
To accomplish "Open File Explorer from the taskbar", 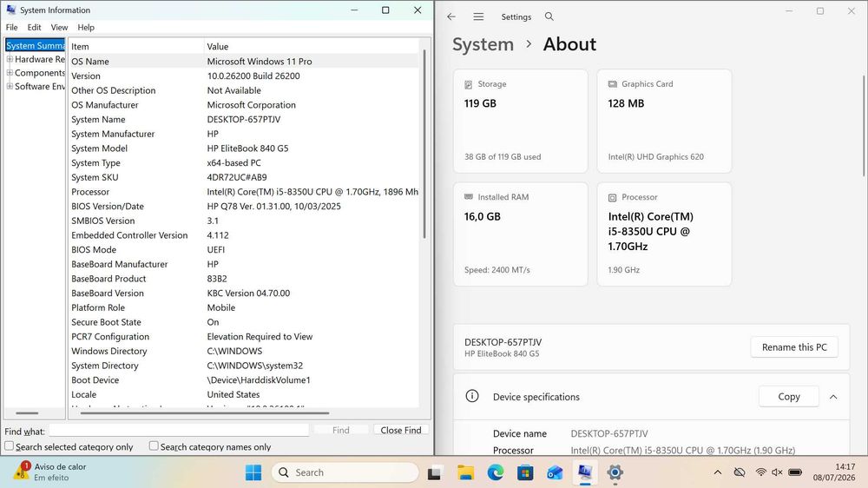I will 465,472.
